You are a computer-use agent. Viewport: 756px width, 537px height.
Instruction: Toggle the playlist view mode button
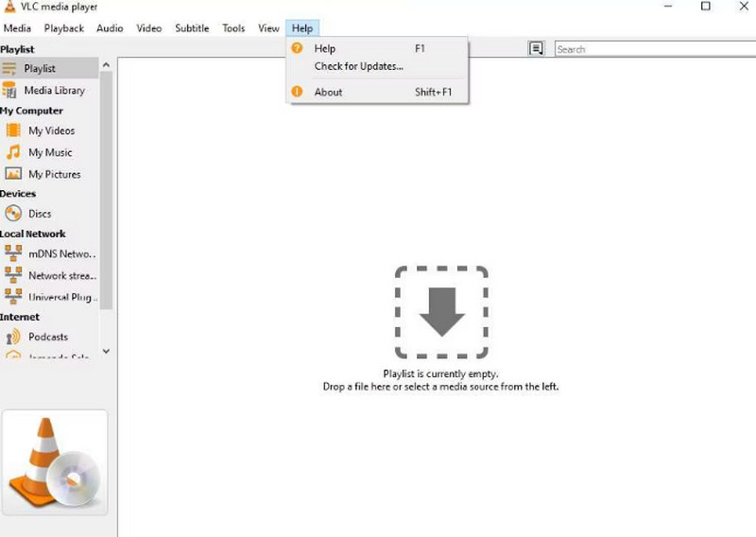(537, 49)
